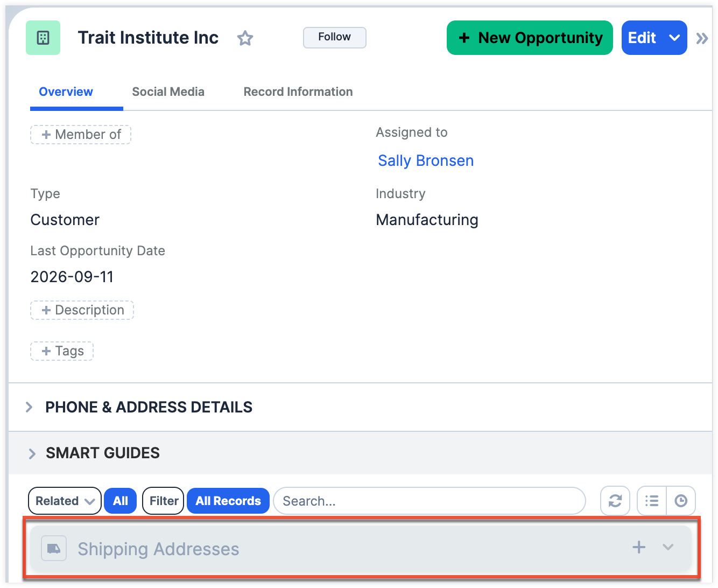
Task: Click the Customer type value
Action: 65,220
